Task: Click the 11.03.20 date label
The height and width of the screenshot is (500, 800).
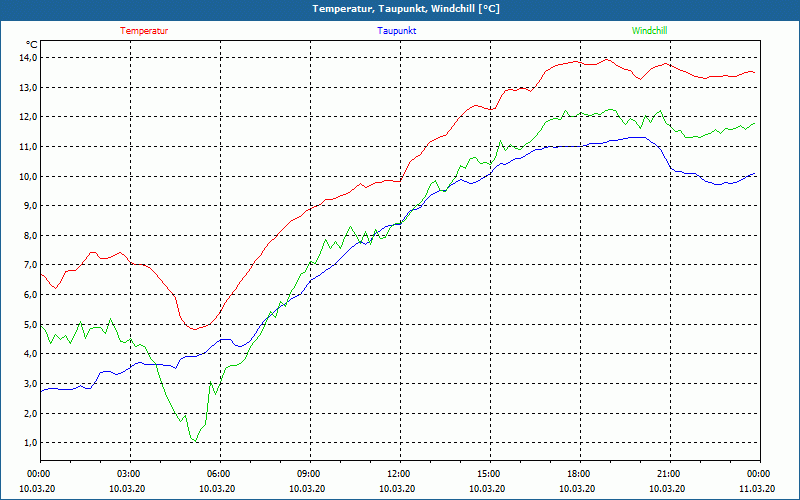Action: [757, 488]
